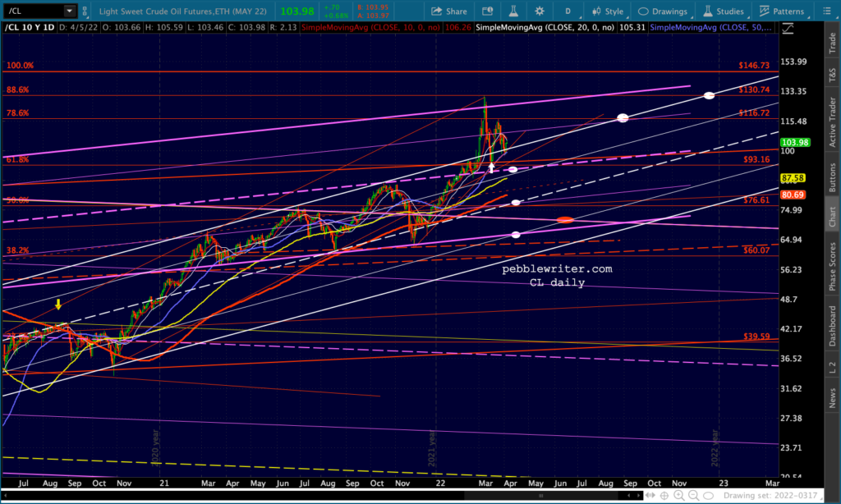841x504 pixels.
Task: Click the 100.0% Fibonacci label
Action: [20, 66]
